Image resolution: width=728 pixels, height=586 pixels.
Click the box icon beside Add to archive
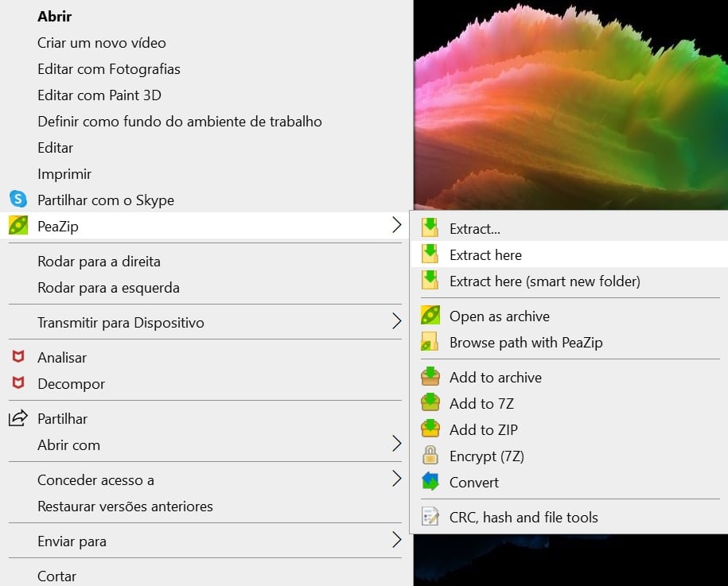coord(430,376)
